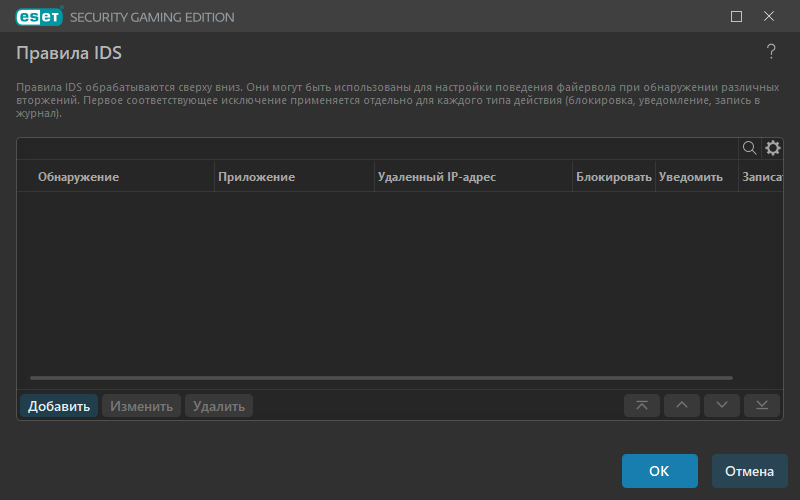Move rule down one position
The height and width of the screenshot is (500, 800).
722,406
